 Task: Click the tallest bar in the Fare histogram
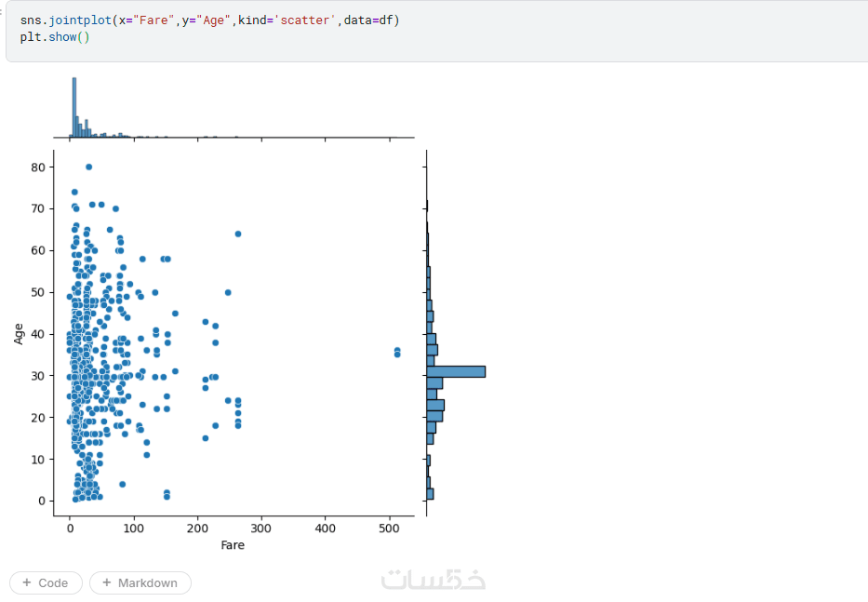click(x=74, y=107)
